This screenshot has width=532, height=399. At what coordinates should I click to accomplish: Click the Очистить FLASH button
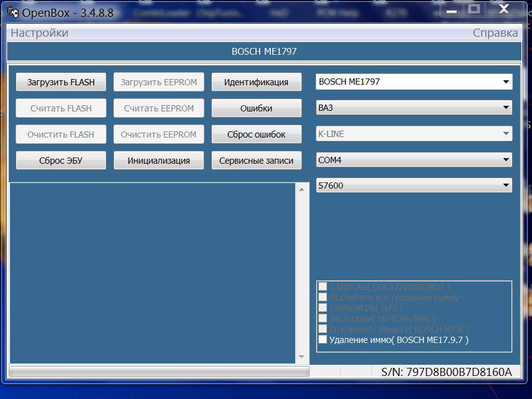pos(60,134)
